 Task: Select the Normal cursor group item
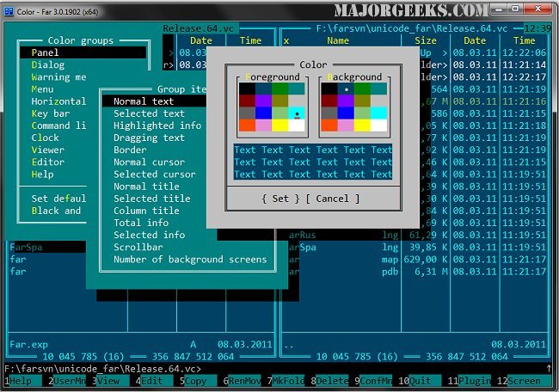click(149, 162)
